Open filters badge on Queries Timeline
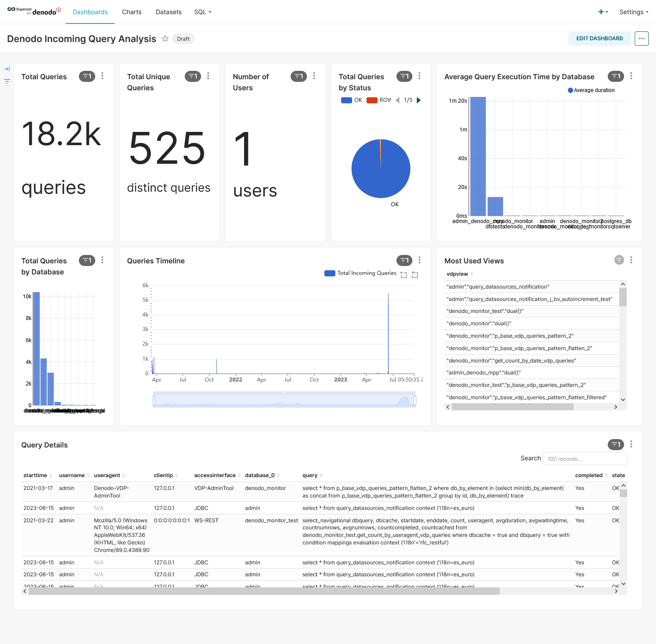 404,260
